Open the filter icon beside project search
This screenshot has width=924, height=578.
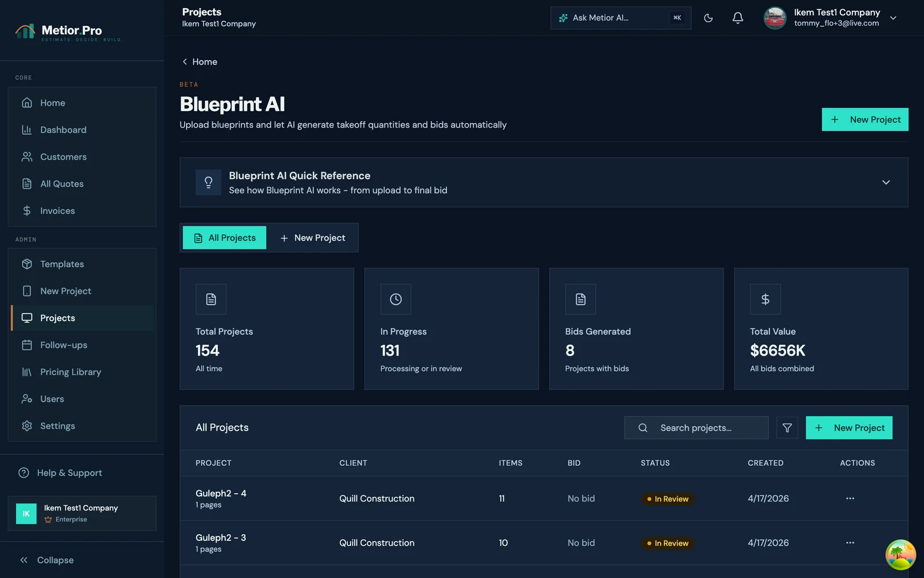pyautogui.click(x=787, y=428)
